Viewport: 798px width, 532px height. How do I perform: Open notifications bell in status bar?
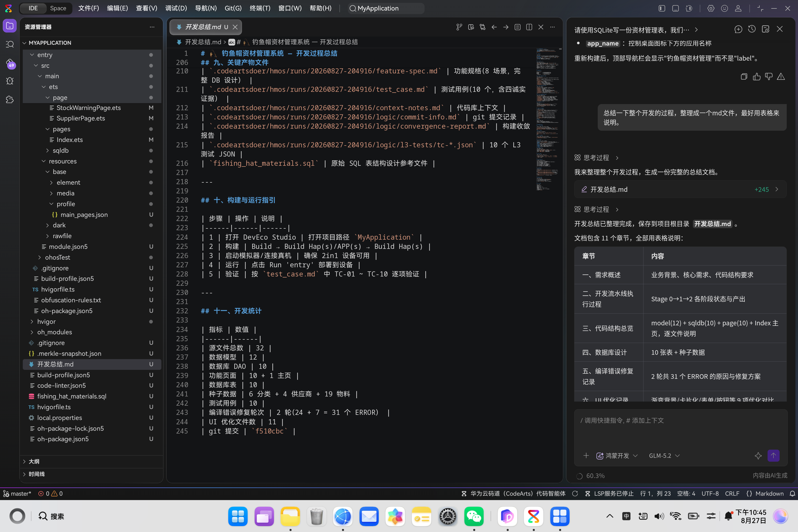click(x=792, y=494)
